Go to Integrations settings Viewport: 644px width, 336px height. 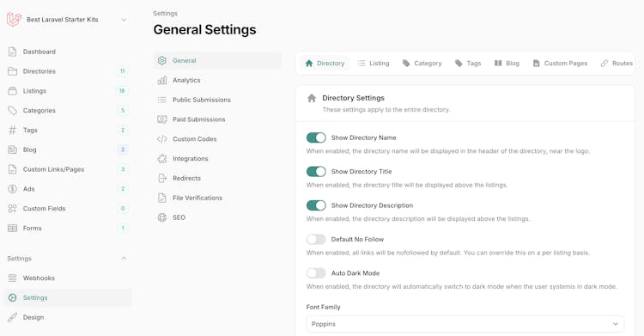(x=217, y=159)
